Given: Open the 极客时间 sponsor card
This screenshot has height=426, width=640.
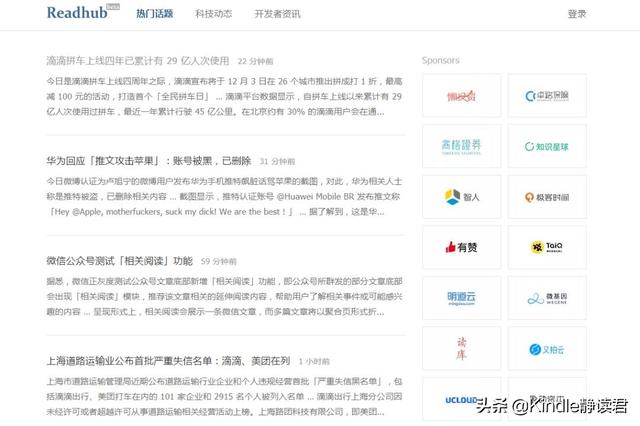Looking at the screenshot, I should pos(547,197).
